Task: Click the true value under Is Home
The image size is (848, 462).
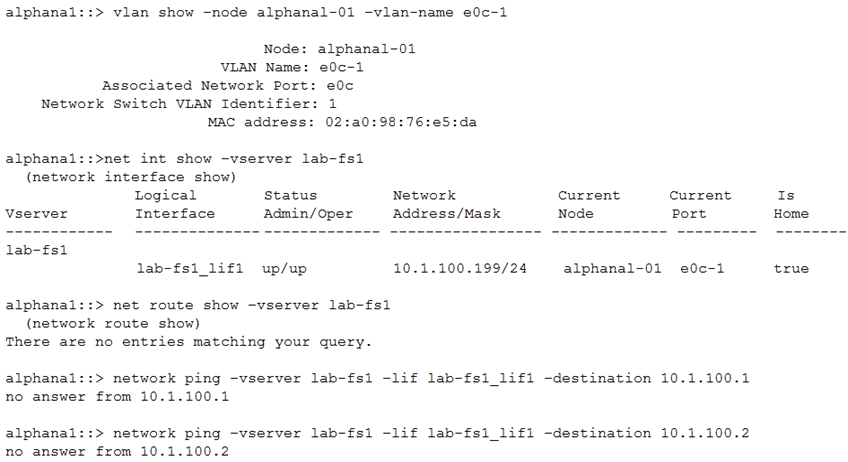Action: coord(791,269)
